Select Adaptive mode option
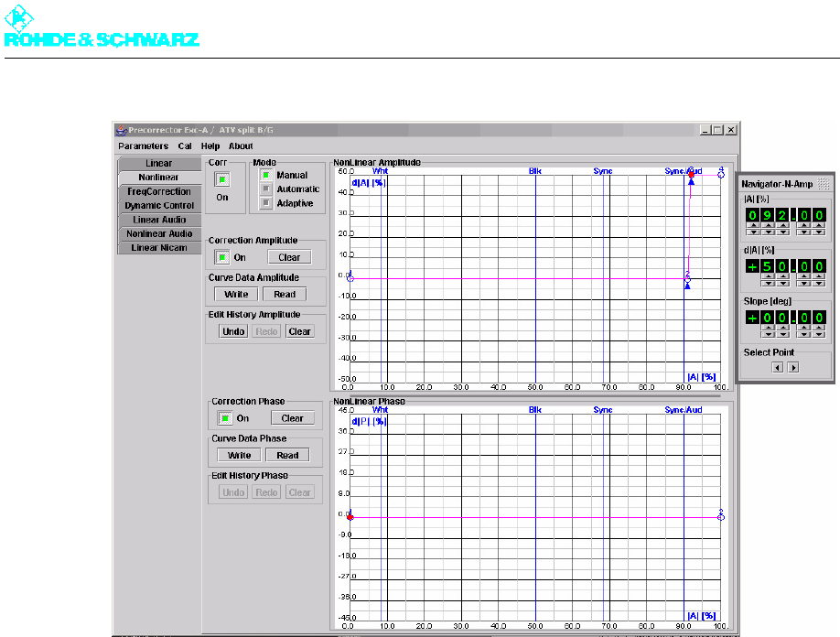840x637 pixels. pos(265,203)
